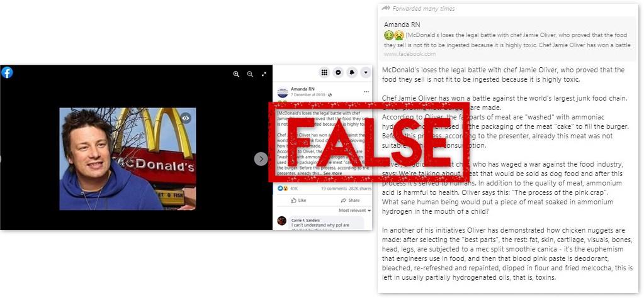The width and height of the screenshot is (644, 298).
Task: Open the post options three-dot menu
Action: coord(366,91)
